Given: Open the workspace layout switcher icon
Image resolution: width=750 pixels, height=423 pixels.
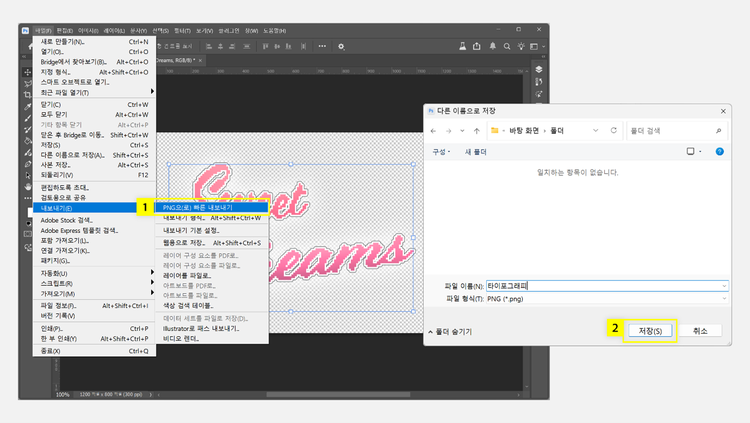Looking at the screenshot, I should coord(534,46).
